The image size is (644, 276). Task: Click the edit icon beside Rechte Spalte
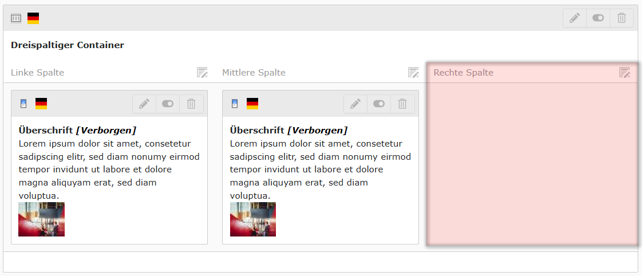pos(625,72)
